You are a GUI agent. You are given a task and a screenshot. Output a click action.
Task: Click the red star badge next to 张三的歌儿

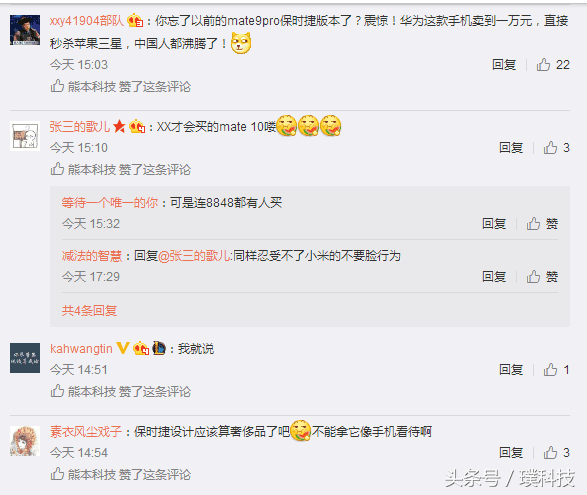[119, 126]
